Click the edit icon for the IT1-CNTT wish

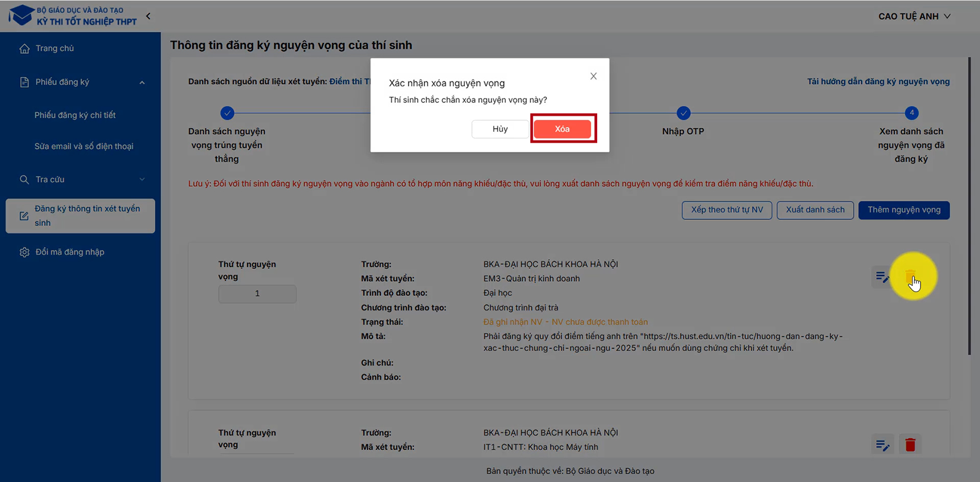pos(882,445)
